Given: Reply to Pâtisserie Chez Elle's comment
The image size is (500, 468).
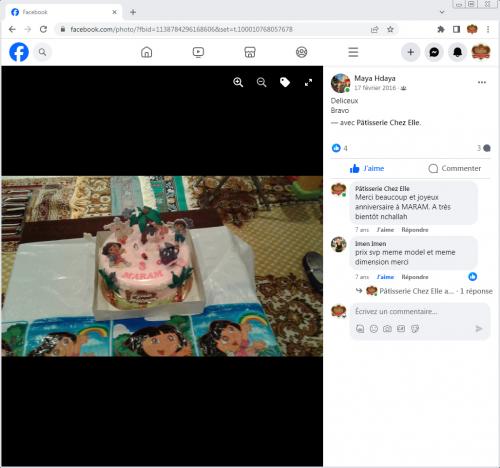Looking at the screenshot, I should [415, 230].
